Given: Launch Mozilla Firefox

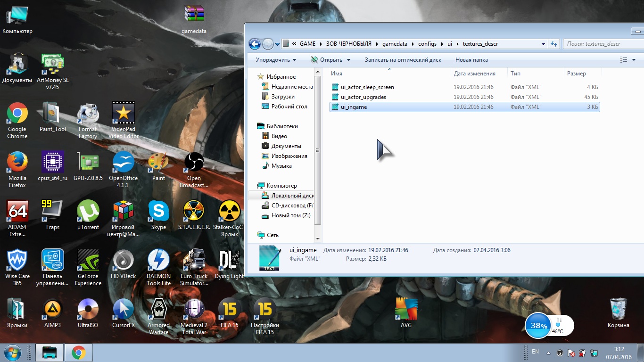Looking at the screenshot, I should point(17,169).
